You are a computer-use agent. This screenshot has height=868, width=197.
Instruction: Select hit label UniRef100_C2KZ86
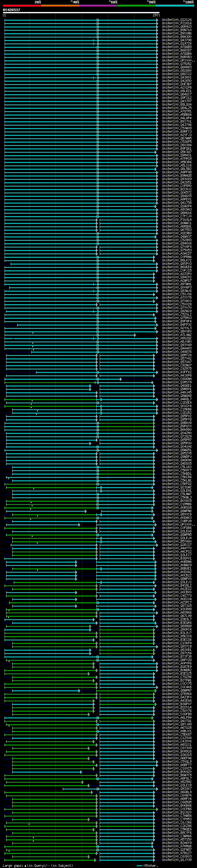click(177, 826)
